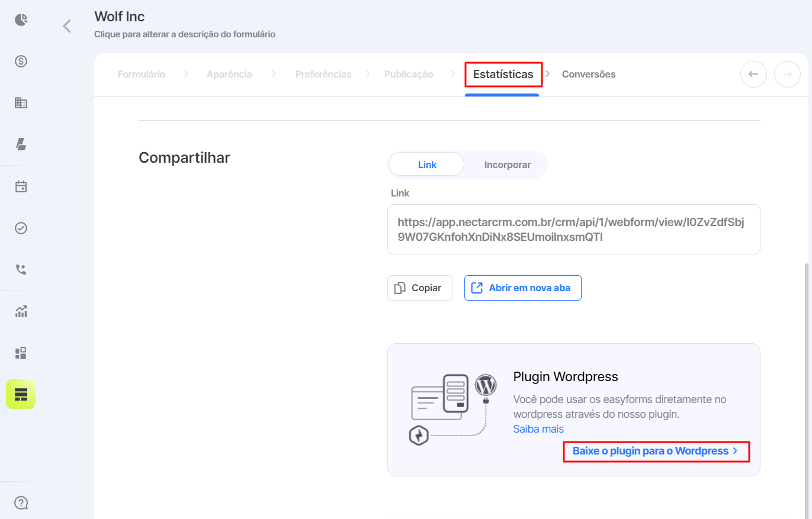Switch to the Publicação tab
The width and height of the screenshot is (812, 519).
point(409,75)
